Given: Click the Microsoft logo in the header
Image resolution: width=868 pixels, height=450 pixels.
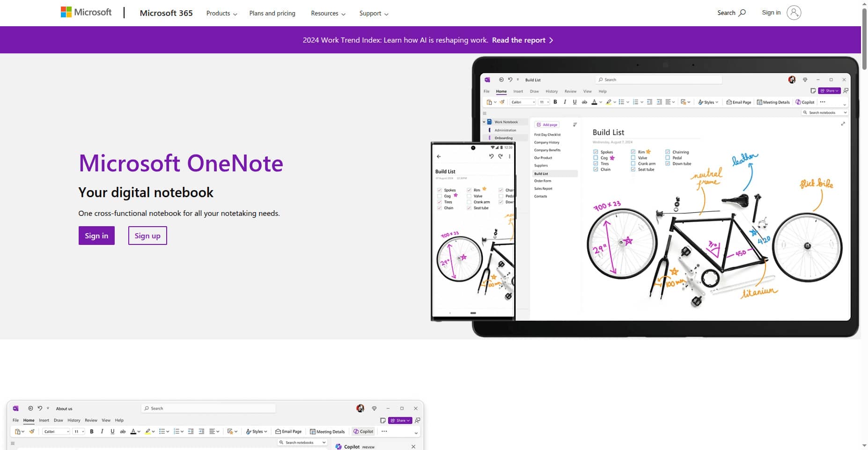Looking at the screenshot, I should pos(86,13).
